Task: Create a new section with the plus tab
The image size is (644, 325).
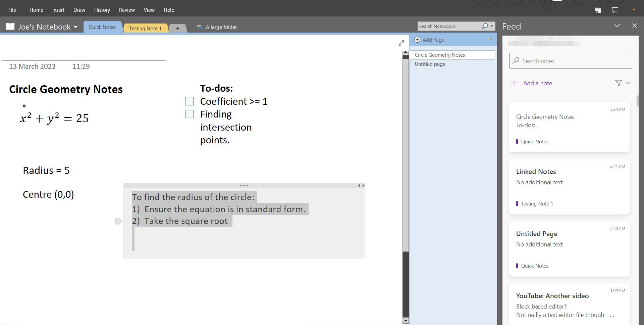Action: [x=178, y=28]
